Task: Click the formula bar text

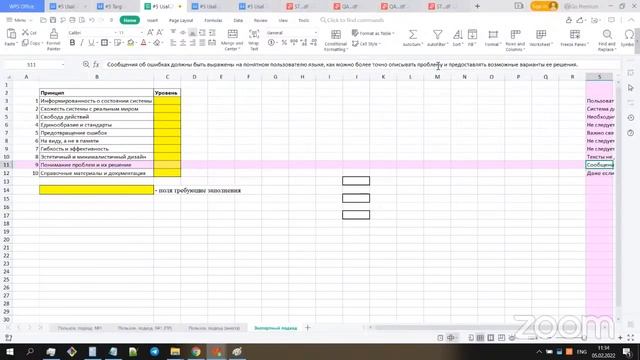Action: [x=342, y=64]
